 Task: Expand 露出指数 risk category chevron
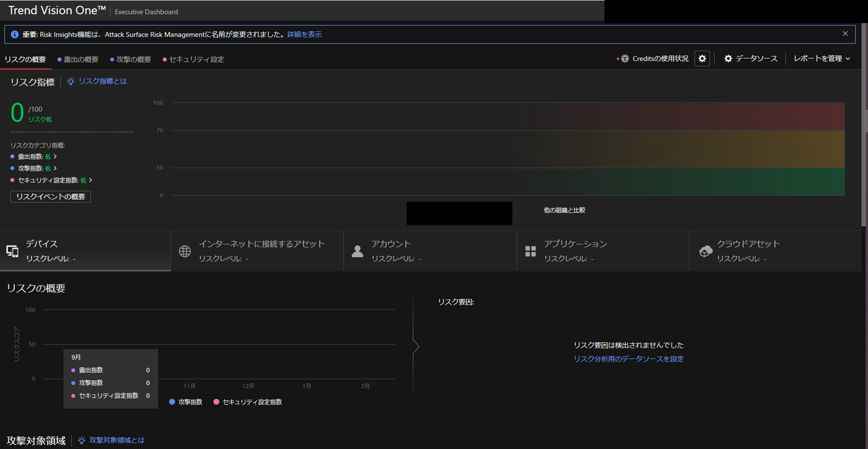[x=55, y=157]
